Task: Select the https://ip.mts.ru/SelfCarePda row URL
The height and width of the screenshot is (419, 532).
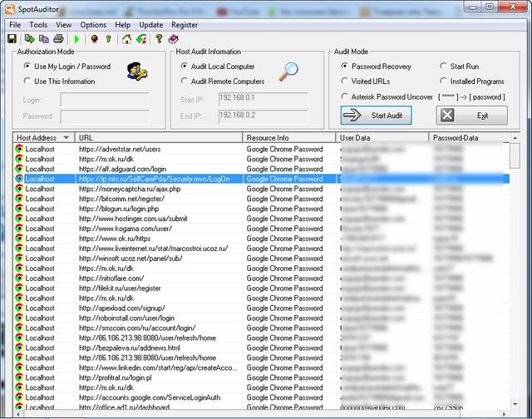Action: pos(155,179)
